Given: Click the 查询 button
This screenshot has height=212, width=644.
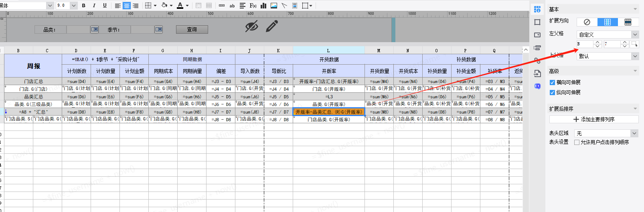Looking at the screenshot, I should coord(192,29).
